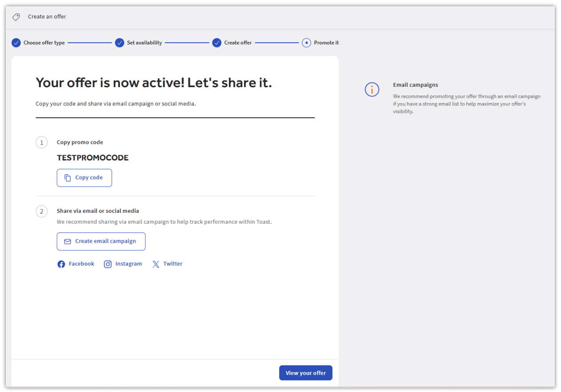Share via the Twitter link

click(168, 264)
